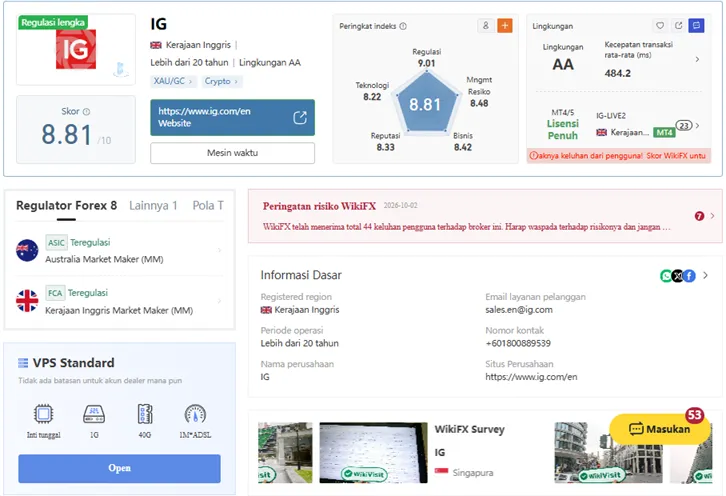Image resolution: width=726 pixels, height=496 pixels.
Task: Select the Regulator Forex 8 tab
Action: click(67, 206)
